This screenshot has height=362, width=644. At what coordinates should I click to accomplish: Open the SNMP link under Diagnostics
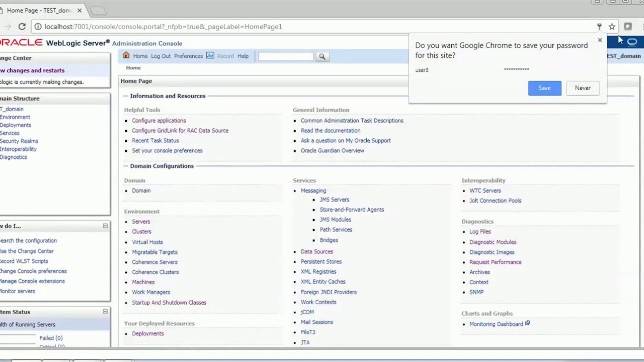coord(476,292)
